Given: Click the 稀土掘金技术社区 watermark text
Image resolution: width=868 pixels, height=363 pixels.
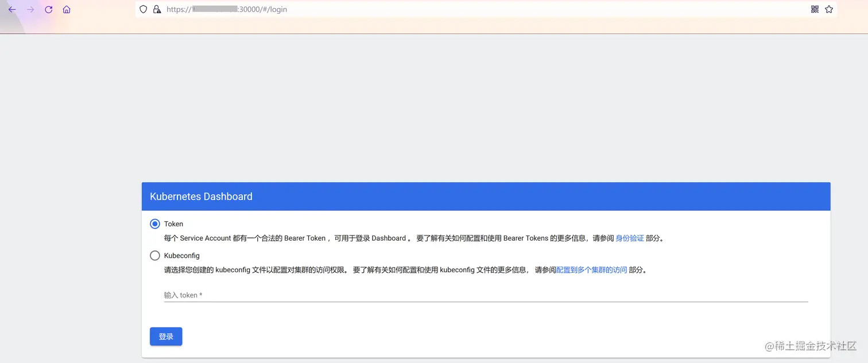Looking at the screenshot, I should (x=809, y=347).
